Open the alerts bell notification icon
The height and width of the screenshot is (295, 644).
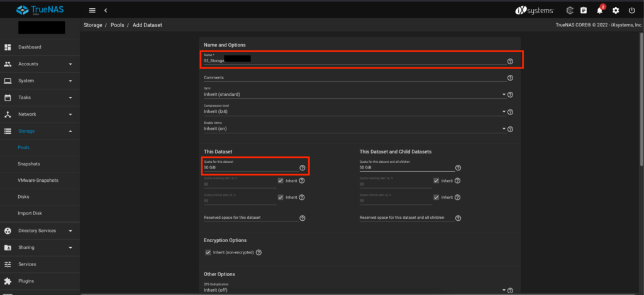601,11
